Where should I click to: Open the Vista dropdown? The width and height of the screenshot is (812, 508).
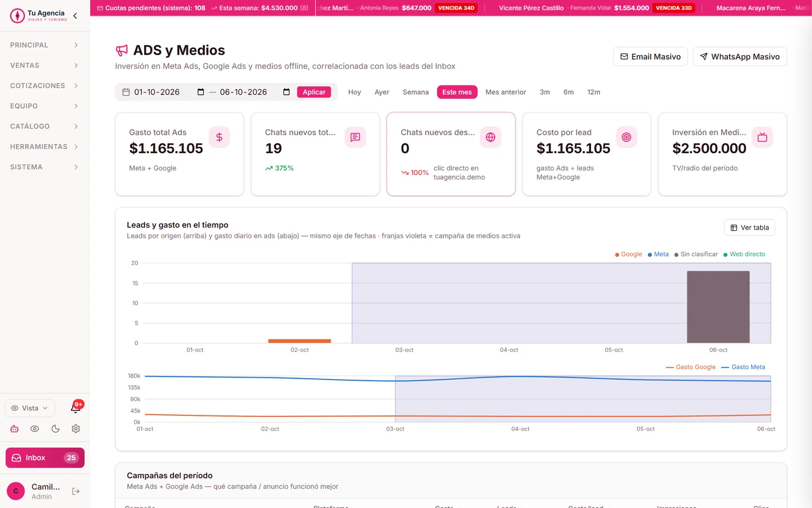click(x=30, y=408)
